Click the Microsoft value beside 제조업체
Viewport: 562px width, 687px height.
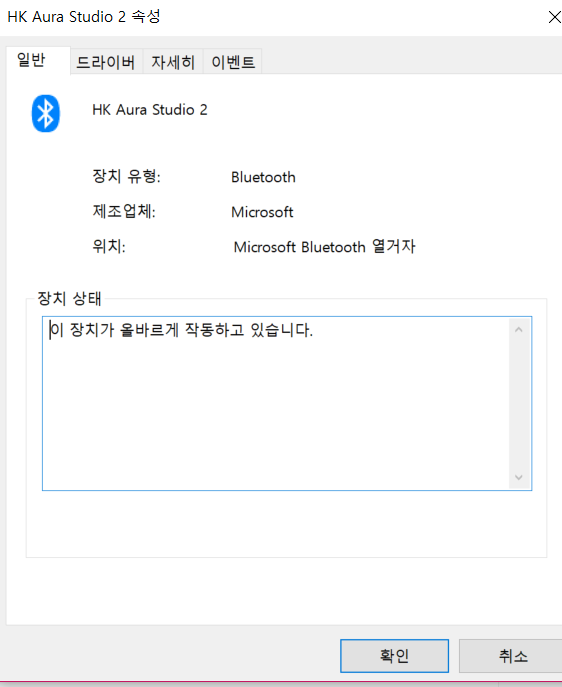pos(262,212)
